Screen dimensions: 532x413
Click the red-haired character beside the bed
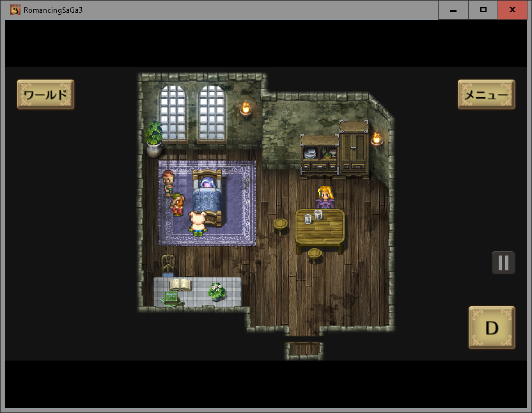[x=168, y=183]
